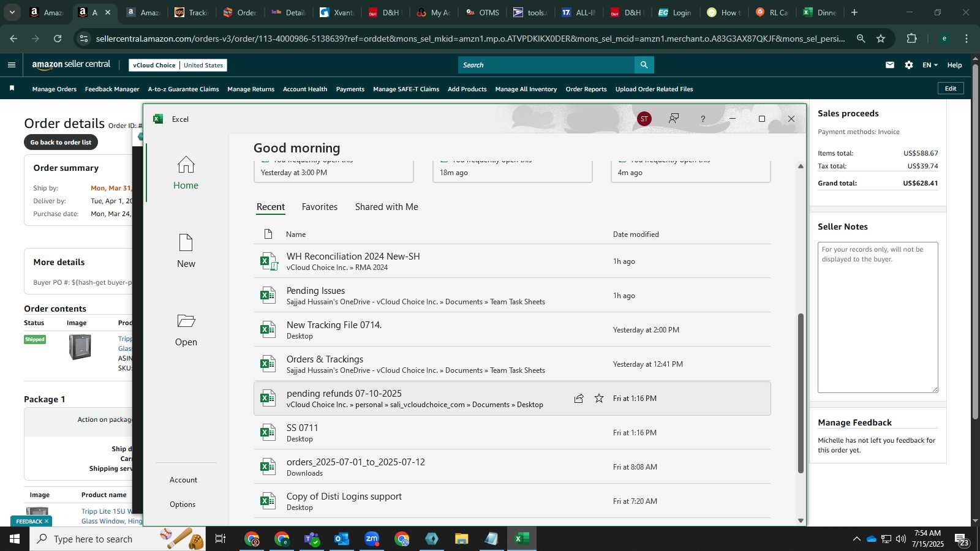Share the pending refunds 07-10-2025 file

(x=579, y=399)
